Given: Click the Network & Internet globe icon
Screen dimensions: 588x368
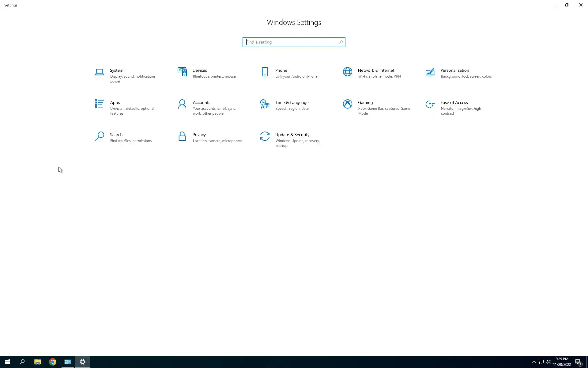Looking at the screenshot, I should click(347, 72).
